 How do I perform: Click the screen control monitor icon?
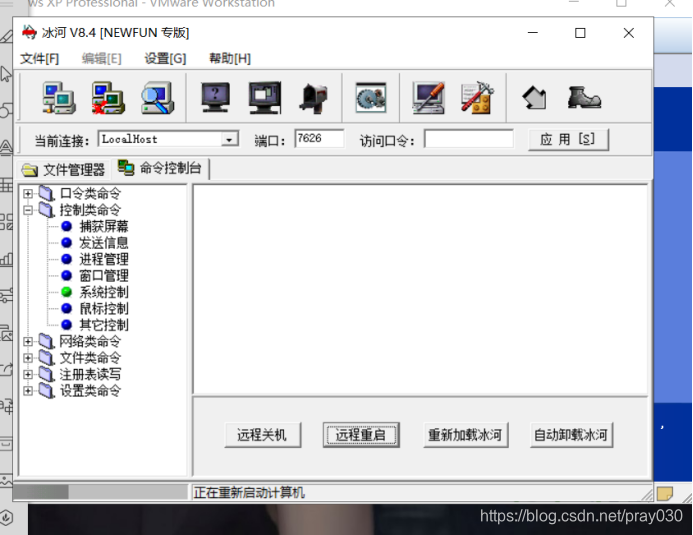(x=265, y=97)
